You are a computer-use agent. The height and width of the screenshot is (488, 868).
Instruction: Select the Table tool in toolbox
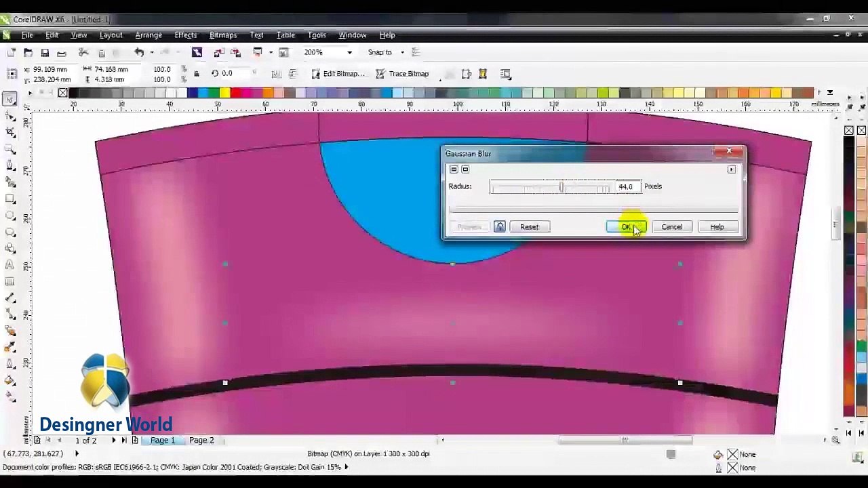(10, 281)
